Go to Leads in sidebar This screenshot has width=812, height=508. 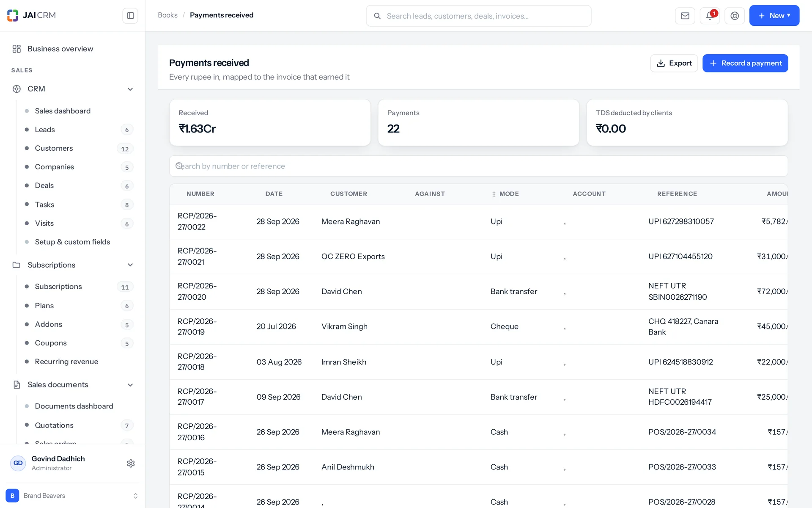coord(45,130)
